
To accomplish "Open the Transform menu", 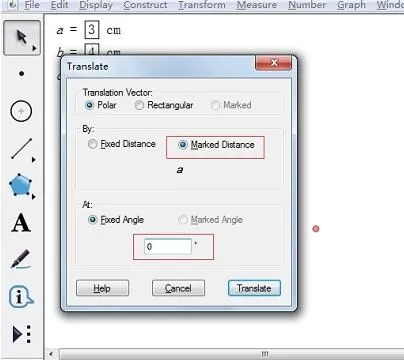I will [202, 5].
